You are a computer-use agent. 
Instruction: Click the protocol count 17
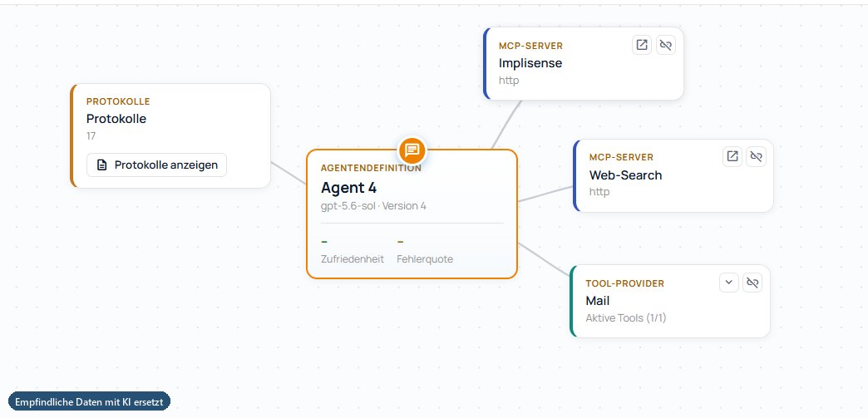91,135
